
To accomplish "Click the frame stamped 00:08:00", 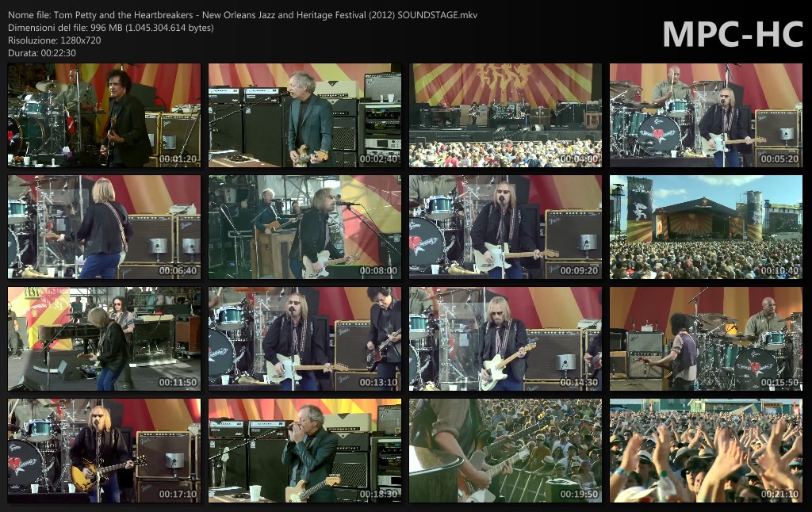I will point(304,227).
